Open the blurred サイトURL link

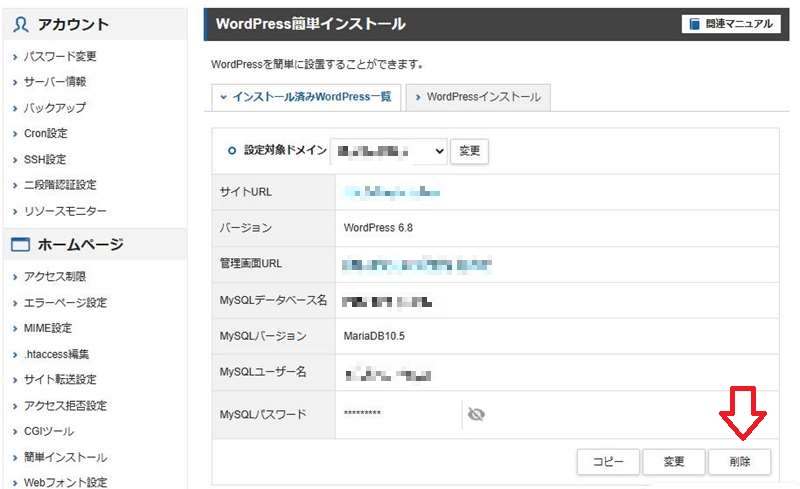(x=392, y=192)
